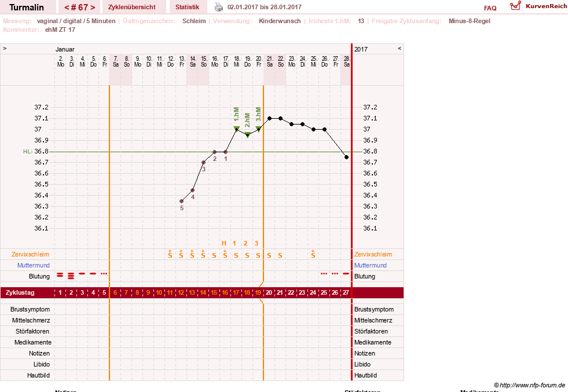Click the Zyklustag row label

coord(20,292)
